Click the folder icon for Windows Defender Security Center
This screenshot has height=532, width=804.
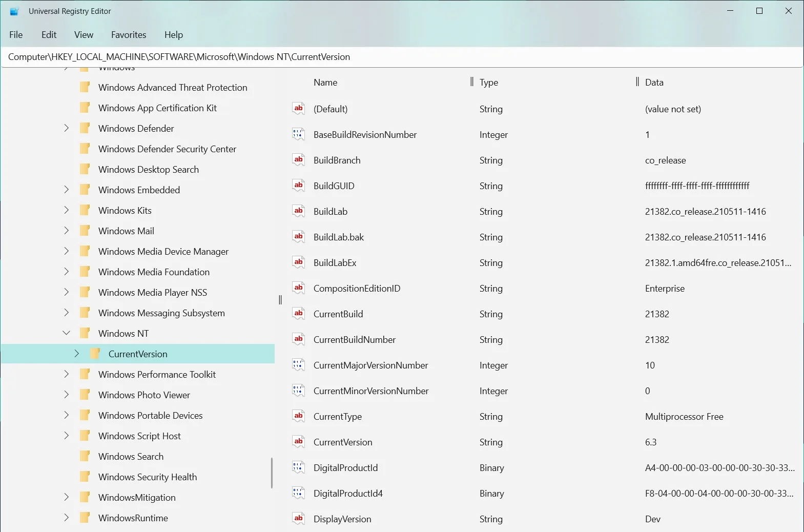85,149
